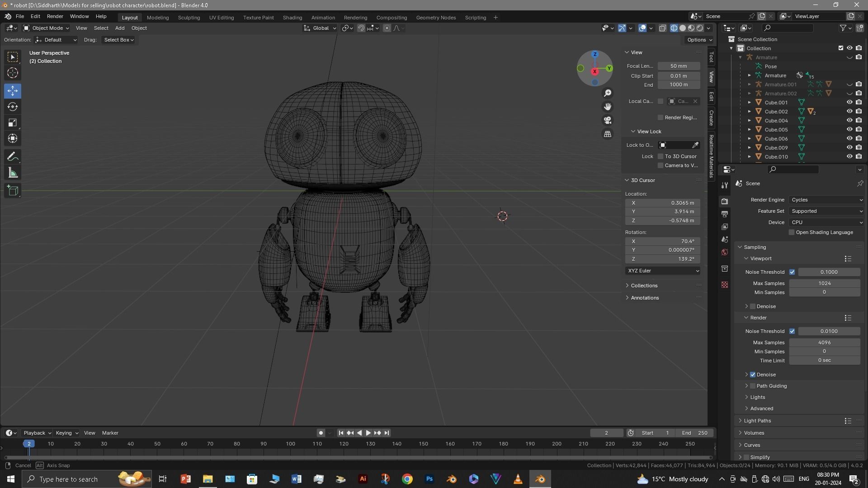Image resolution: width=868 pixels, height=488 pixels.
Task: Play the animation forward
Action: point(368,433)
